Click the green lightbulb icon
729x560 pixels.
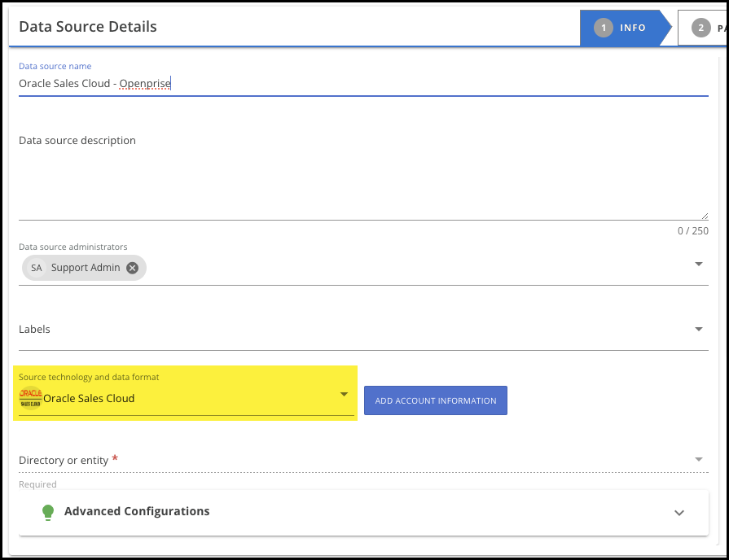(x=48, y=512)
